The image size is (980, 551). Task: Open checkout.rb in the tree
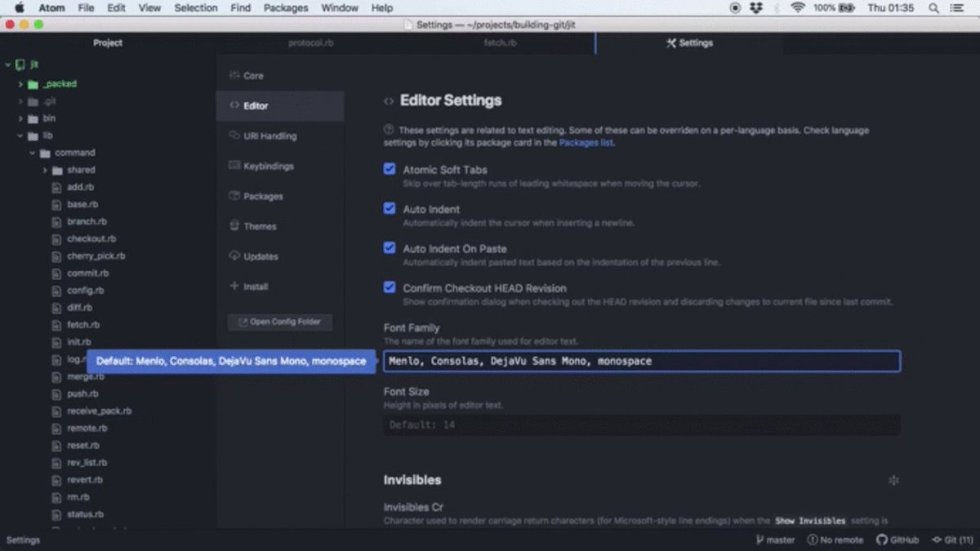(x=91, y=239)
